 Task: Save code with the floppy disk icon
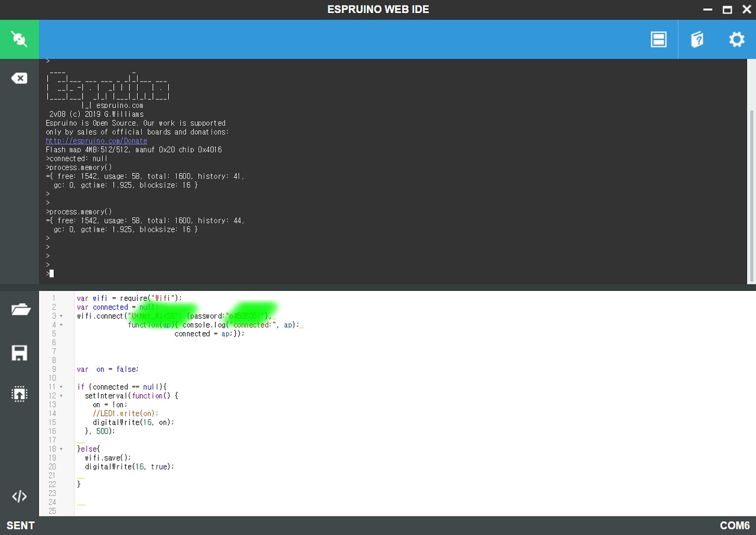point(19,353)
